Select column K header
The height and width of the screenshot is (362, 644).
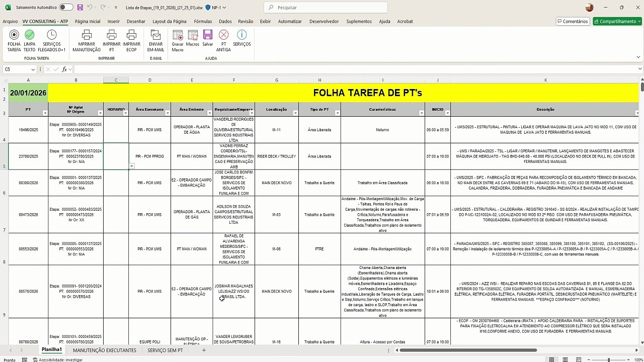tap(545, 80)
